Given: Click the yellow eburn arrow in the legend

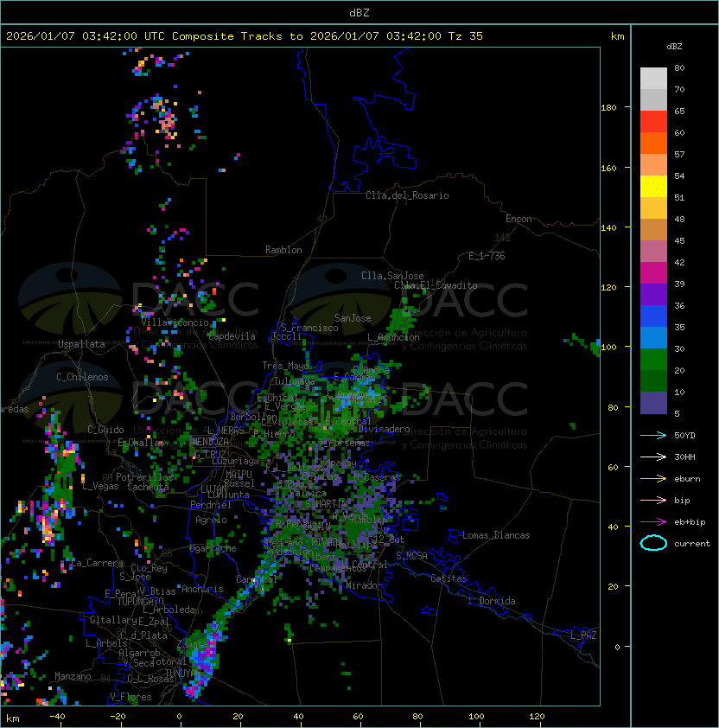Looking at the screenshot, I should pyautogui.click(x=653, y=479).
